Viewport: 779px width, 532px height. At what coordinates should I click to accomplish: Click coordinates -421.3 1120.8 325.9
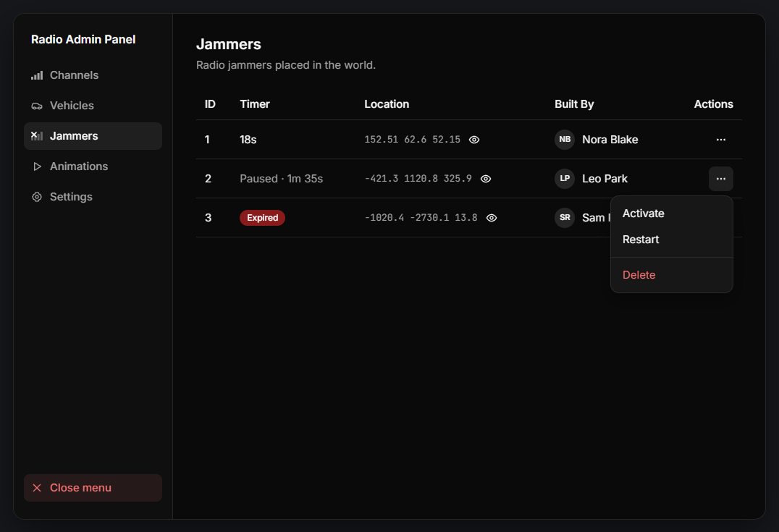418,179
